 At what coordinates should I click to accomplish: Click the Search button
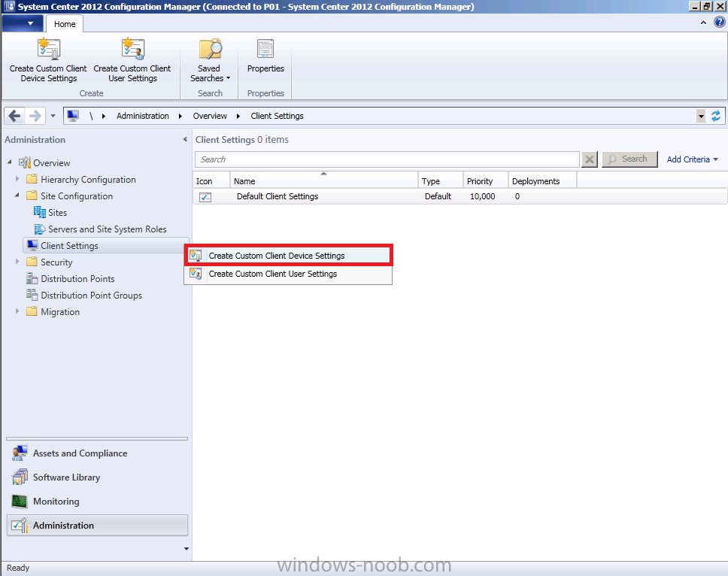pos(629,159)
